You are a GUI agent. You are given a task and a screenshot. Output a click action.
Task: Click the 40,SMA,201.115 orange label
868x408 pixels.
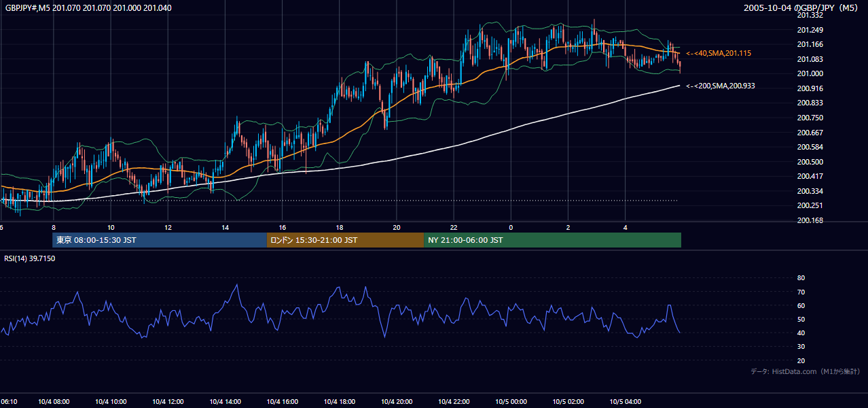pyautogui.click(x=719, y=53)
